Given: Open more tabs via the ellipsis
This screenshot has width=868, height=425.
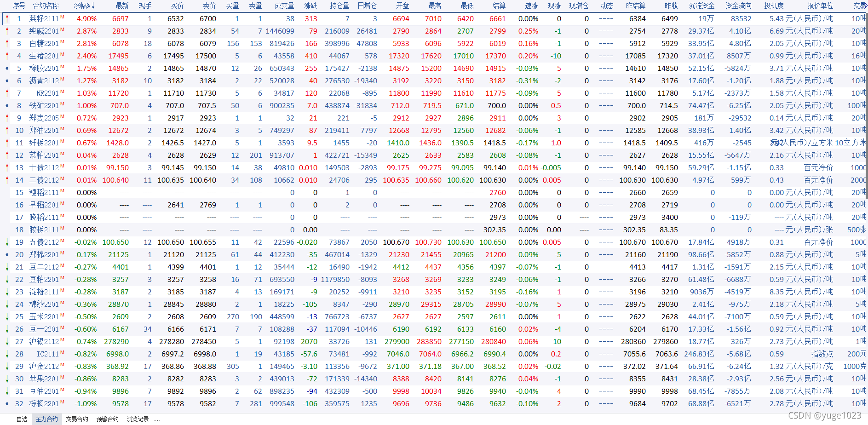Looking at the screenshot, I should (157, 419).
